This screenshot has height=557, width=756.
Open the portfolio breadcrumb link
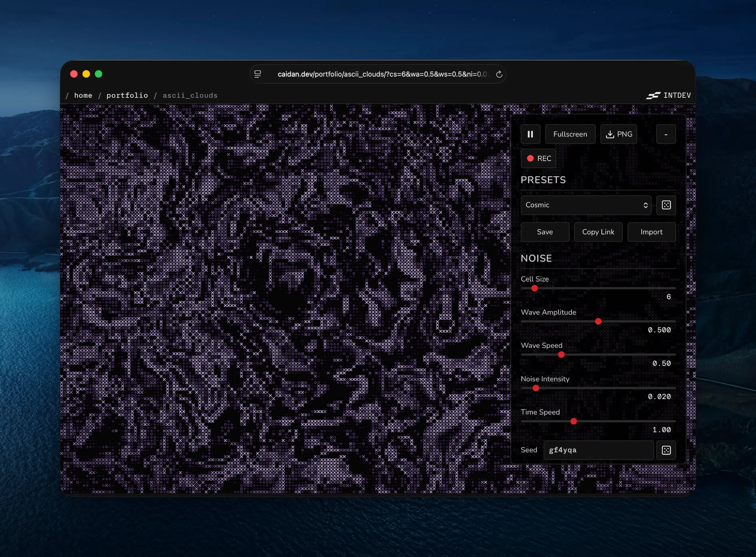coord(127,95)
